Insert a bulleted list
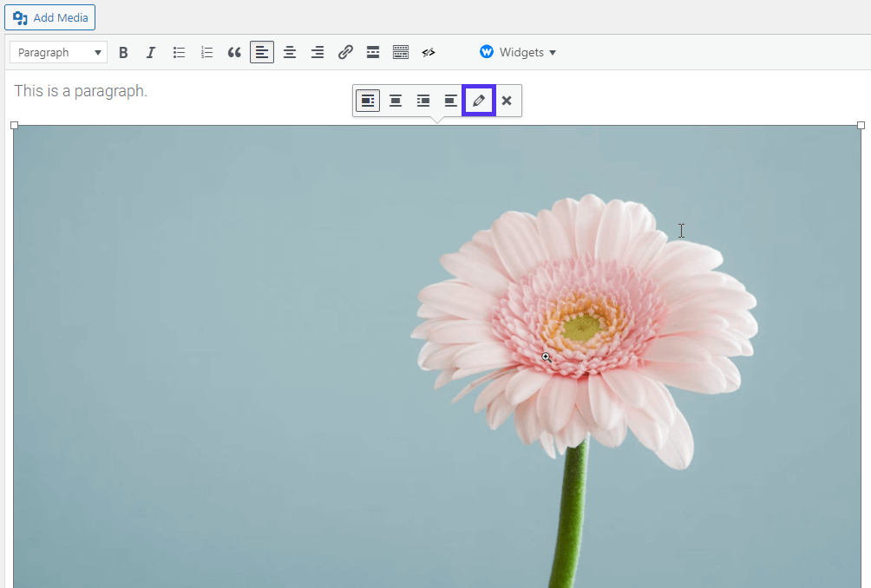Screen dimensions: 871x588 [x=179, y=52]
